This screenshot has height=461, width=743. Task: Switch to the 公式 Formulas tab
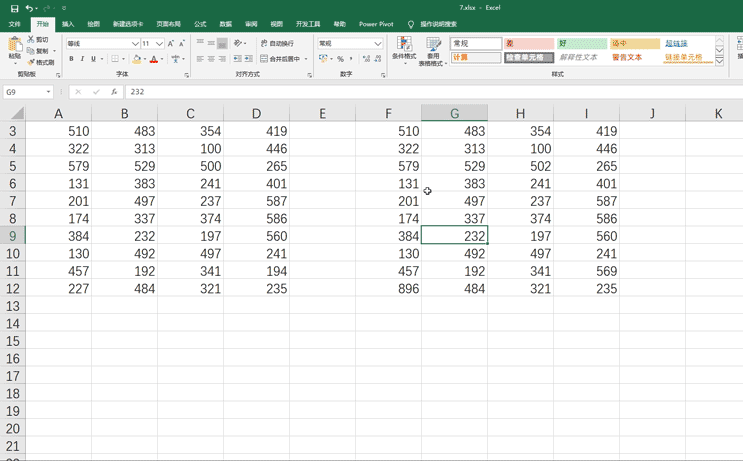coord(200,24)
